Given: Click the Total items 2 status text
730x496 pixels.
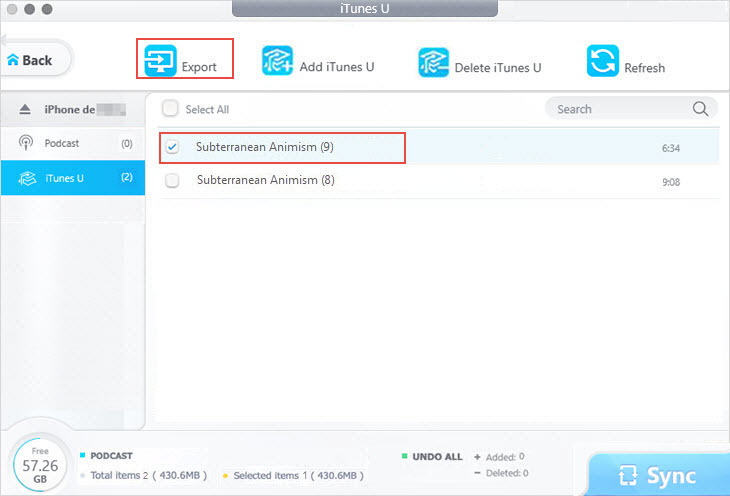Looking at the screenshot, I should (x=149, y=475).
